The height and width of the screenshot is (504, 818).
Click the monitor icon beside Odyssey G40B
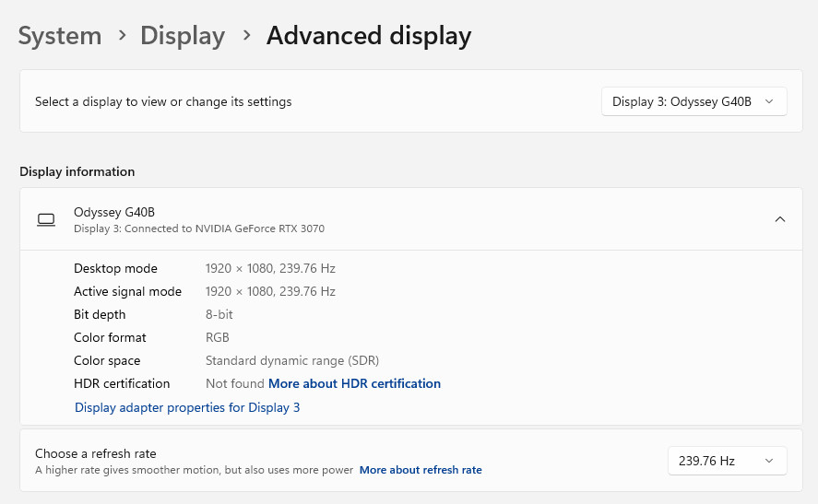click(46, 219)
